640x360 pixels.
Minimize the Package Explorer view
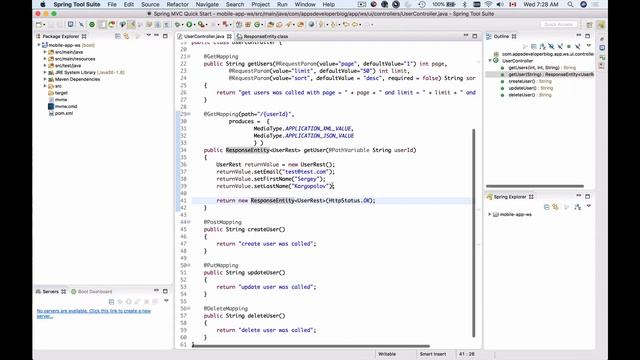coord(156,36)
